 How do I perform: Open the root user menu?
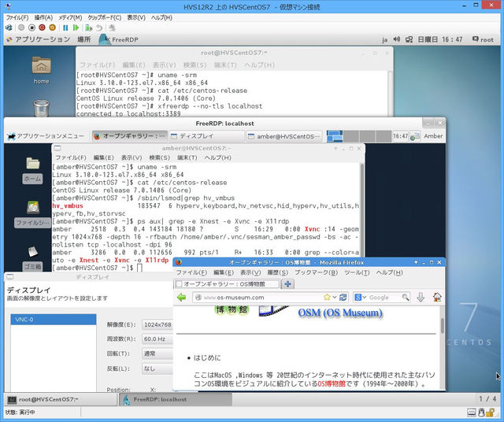point(483,39)
